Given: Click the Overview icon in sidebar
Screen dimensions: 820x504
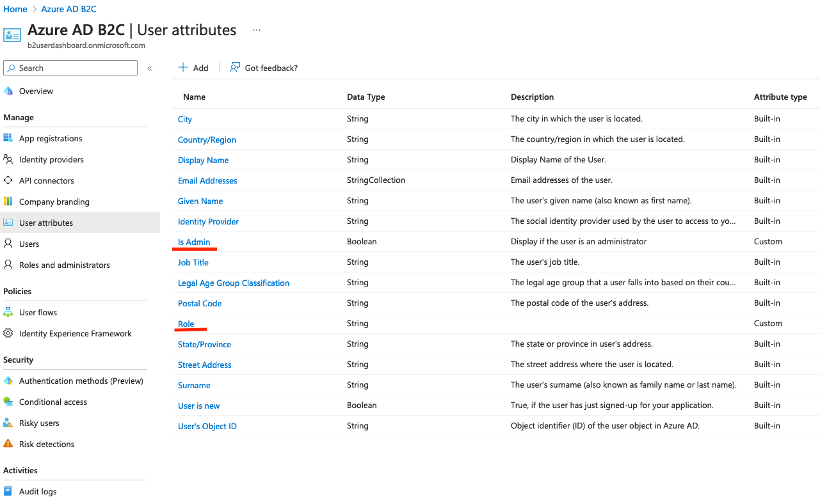Looking at the screenshot, I should (x=8, y=91).
